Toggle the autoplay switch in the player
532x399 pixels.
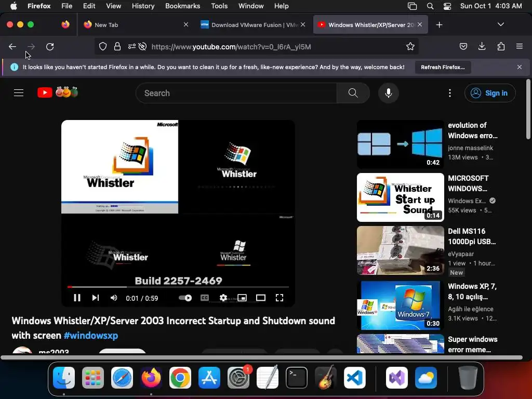tap(185, 298)
